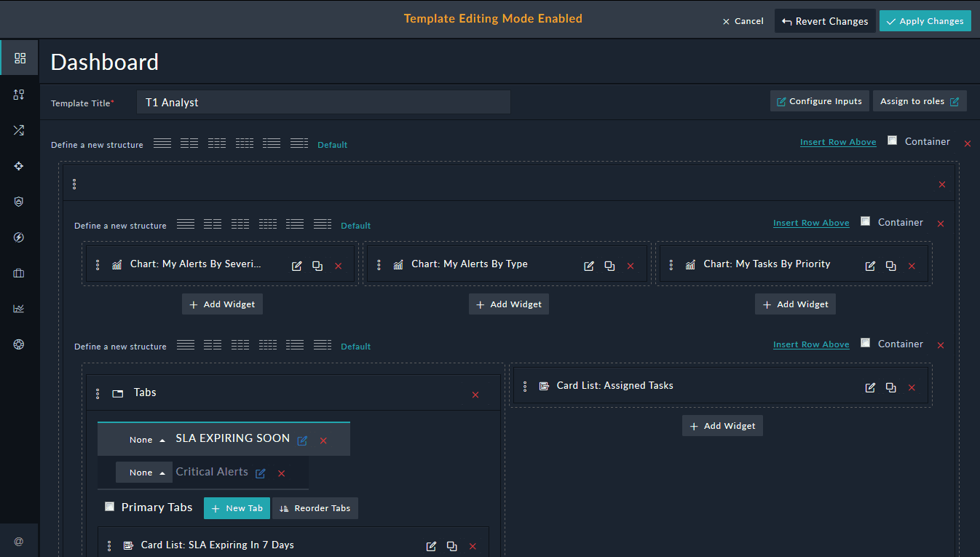Click the dashboard icon in the left sidebar

tap(20, 58)
